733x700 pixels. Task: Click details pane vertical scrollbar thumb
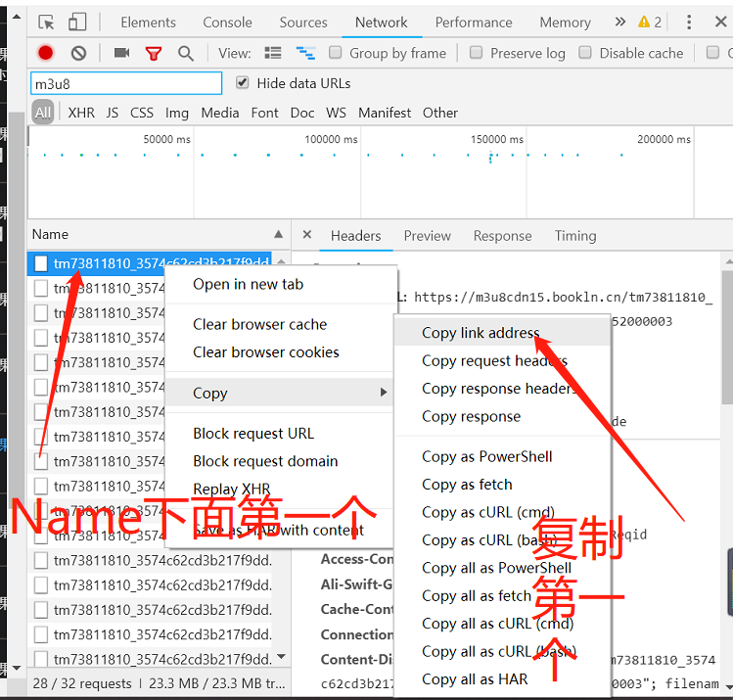tap(728, 337)
